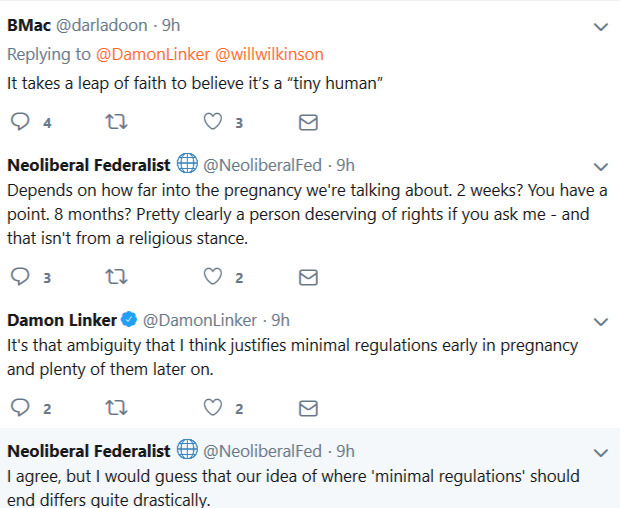Expand options chevron on Neoliberal Federalist's first tweet
Viewport: 620px width, 508px height.
[600, 167]
